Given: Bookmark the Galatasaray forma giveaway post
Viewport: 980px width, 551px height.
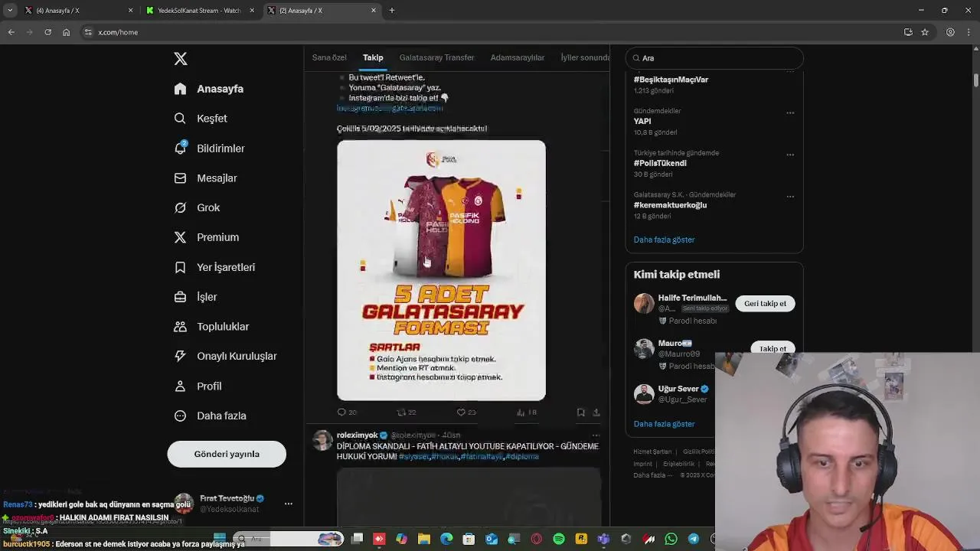Looking at the screenshot, I should pyautogui.click(x=581, y=412).
